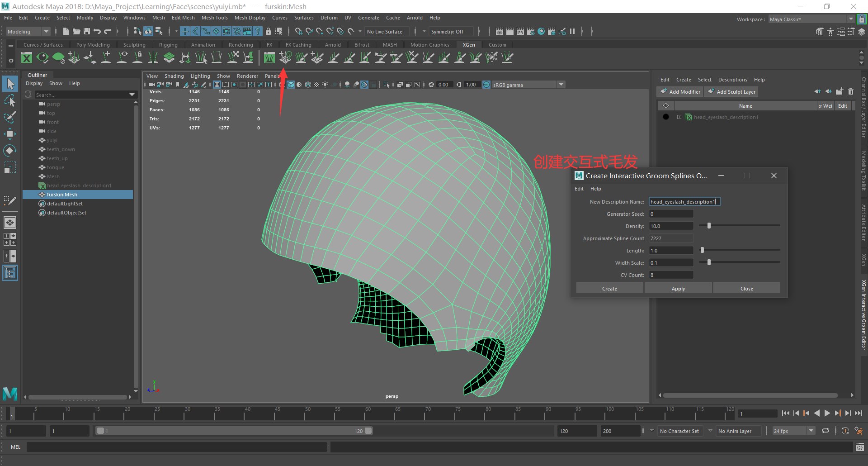
Task: Select the Freeze brush tool
Action: point(491,57)
